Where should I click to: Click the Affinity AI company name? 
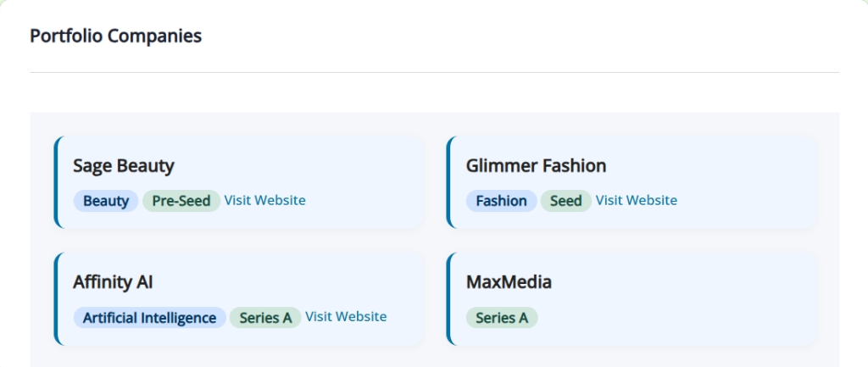coord(113,281)
